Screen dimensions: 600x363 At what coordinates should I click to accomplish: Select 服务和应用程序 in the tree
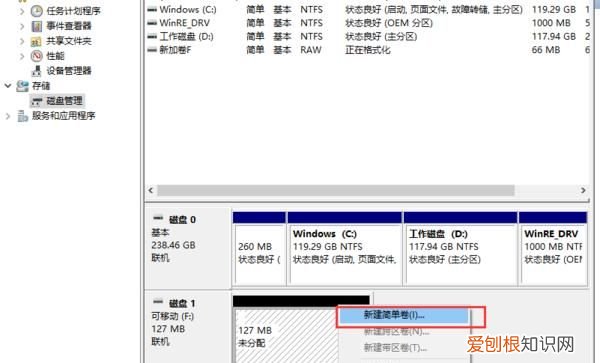(63, 116)
